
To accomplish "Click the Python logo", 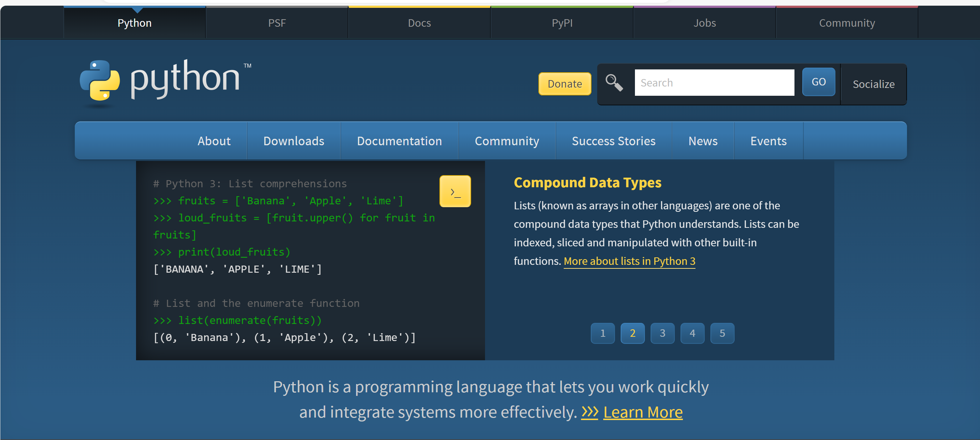I will pos(163,80).
